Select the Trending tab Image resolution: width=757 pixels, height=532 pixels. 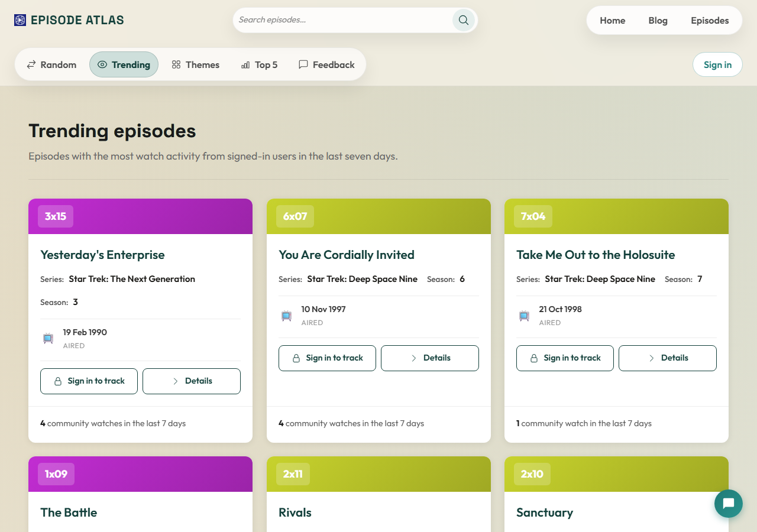click(124, 65)
